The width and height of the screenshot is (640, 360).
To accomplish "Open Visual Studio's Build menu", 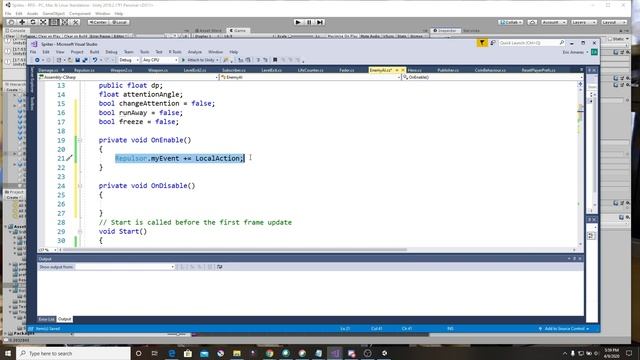I will tap(94, 52).
